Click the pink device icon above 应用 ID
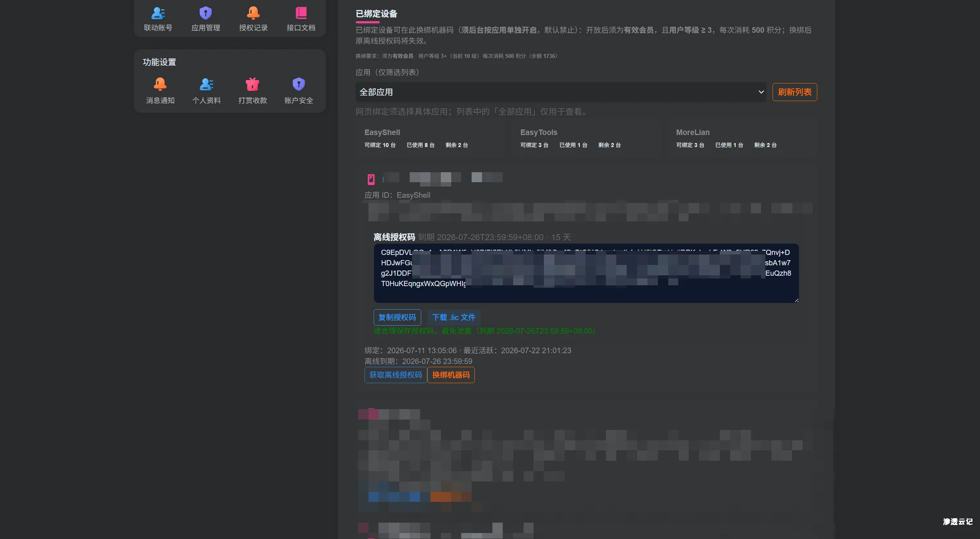This screenshot has height=539, width=980. 371,179
